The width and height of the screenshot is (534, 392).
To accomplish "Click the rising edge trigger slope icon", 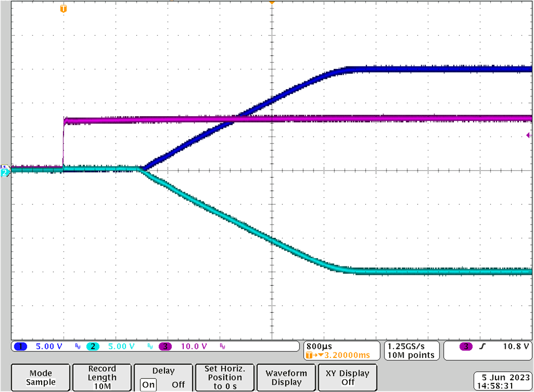I will tap(483, 347).
